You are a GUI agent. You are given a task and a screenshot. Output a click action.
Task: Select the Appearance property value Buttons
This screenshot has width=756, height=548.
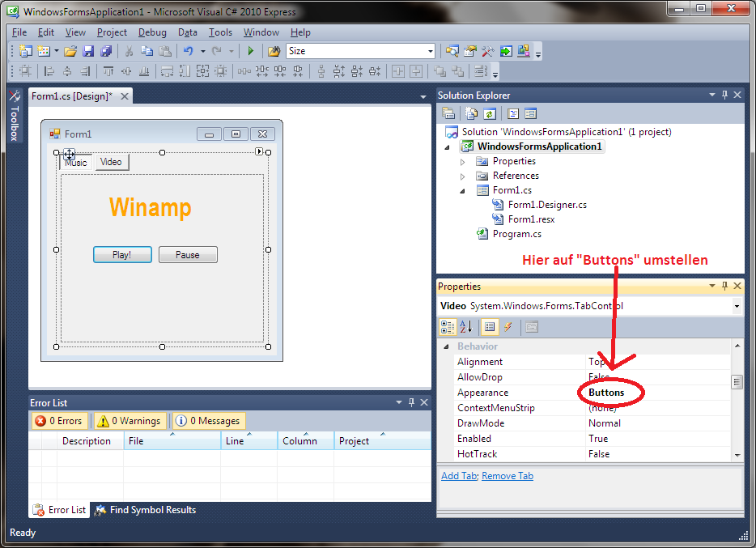[606, 393]
